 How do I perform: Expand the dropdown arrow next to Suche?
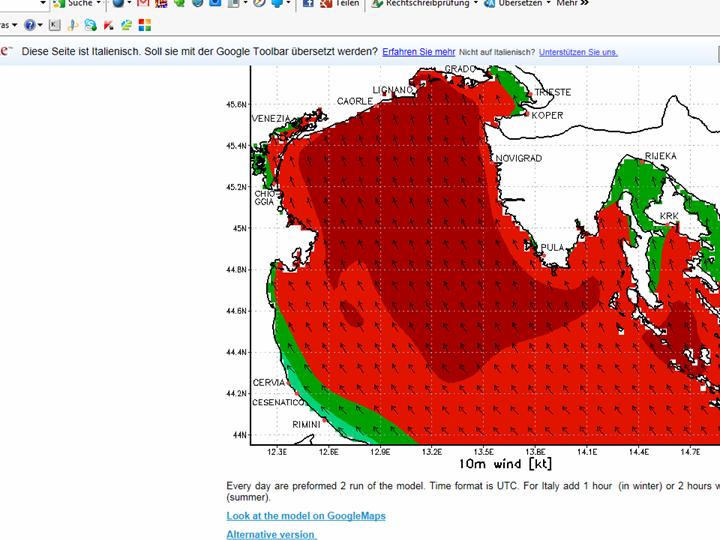[100, 4]
